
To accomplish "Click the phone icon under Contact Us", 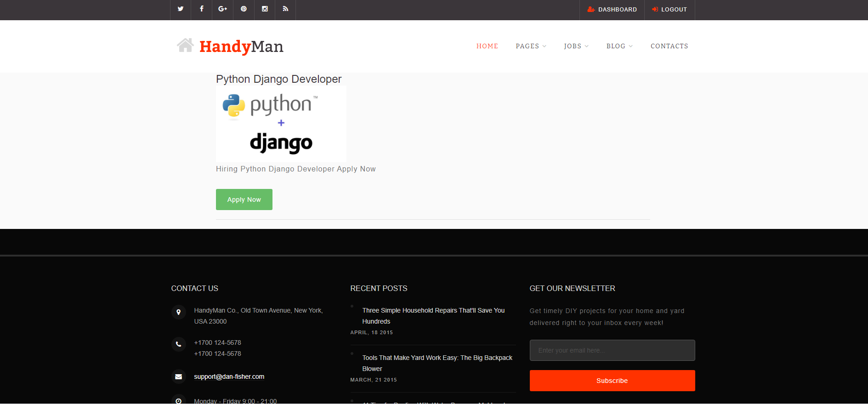I will tap(179, 344).
